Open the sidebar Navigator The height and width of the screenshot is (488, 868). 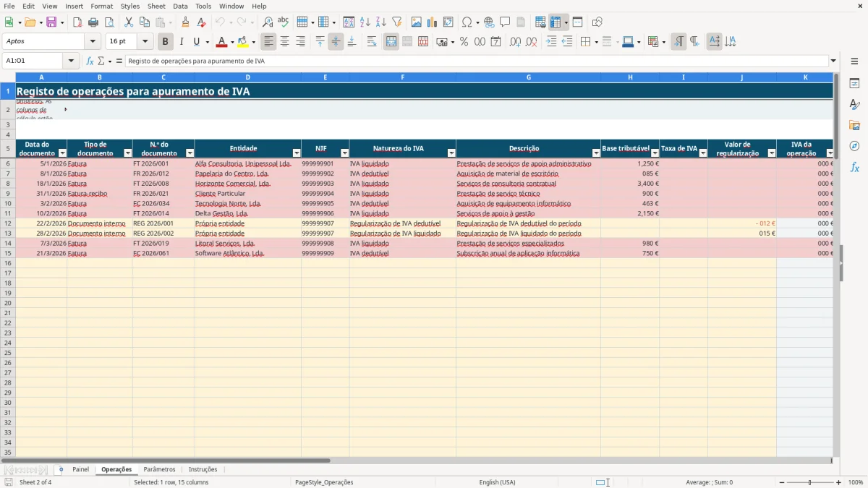pyautogui.click(x=854, y=146)
